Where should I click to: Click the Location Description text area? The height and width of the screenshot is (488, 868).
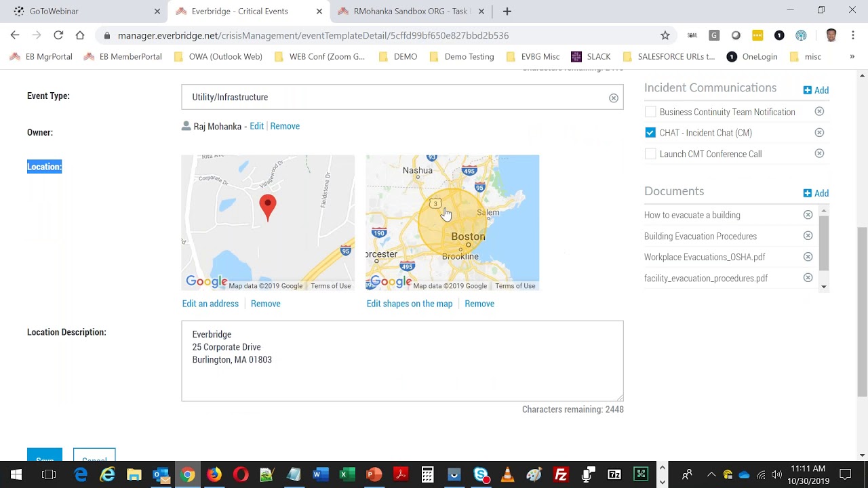point(402,361)
